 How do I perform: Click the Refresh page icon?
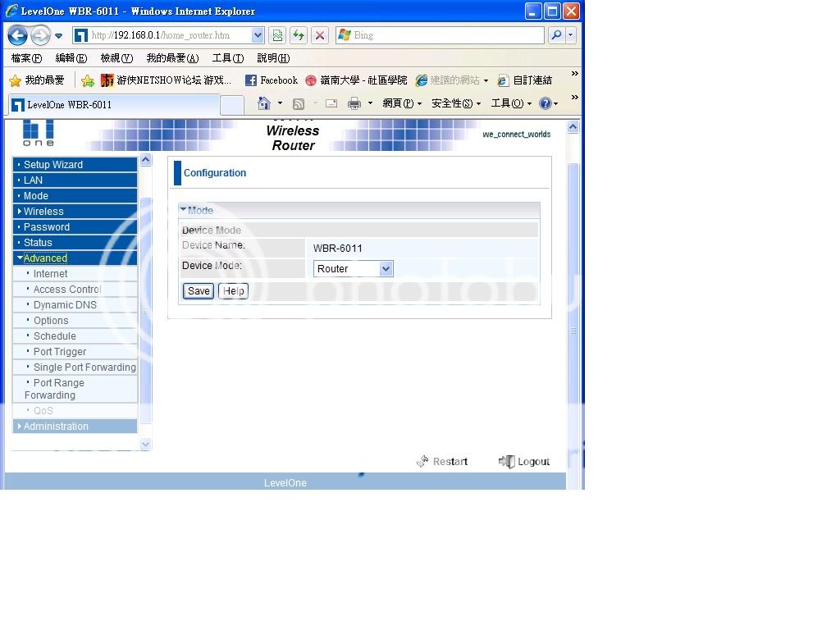pyautogui.click(x=299, y=35)
